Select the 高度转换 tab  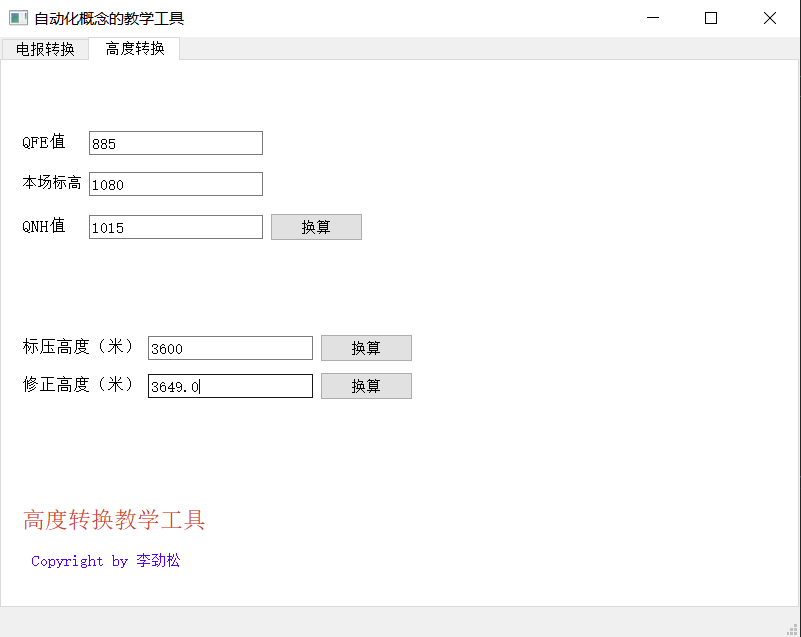tap(133, 48)
